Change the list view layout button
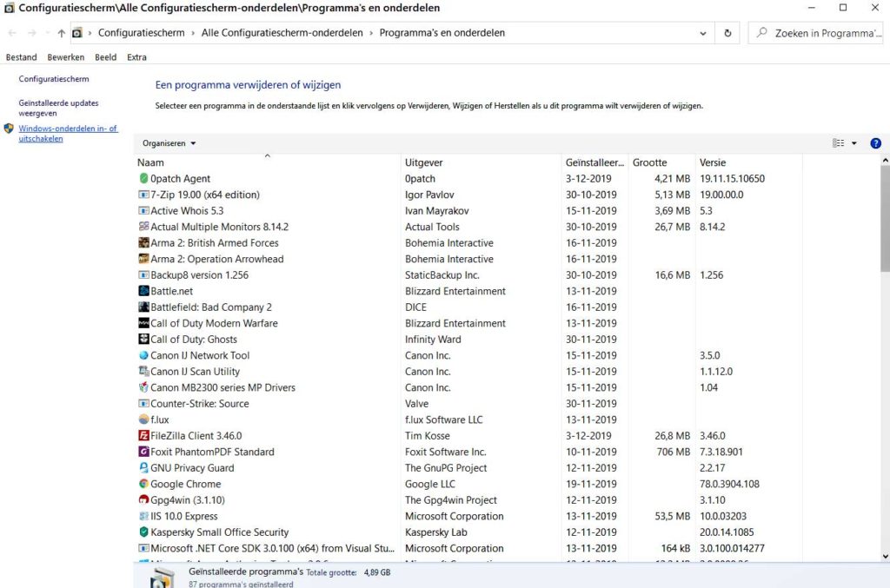Viewport: 890px width, 588px height. coord(838,143)
